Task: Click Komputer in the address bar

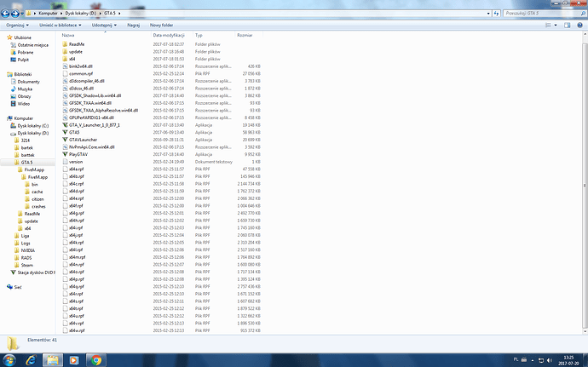Action: coord(48,13)
